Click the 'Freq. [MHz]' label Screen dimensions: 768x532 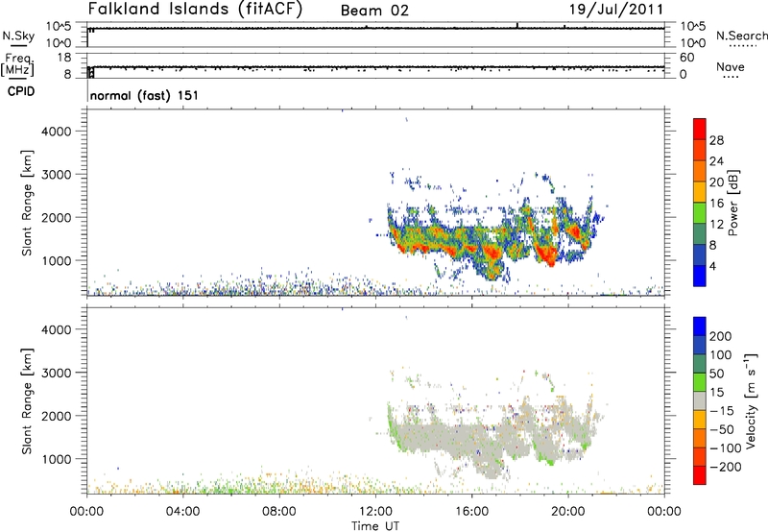18,65
